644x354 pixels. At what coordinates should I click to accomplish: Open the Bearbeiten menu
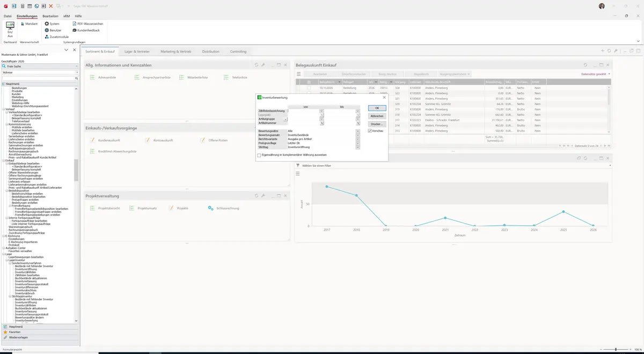click(50, 16)
